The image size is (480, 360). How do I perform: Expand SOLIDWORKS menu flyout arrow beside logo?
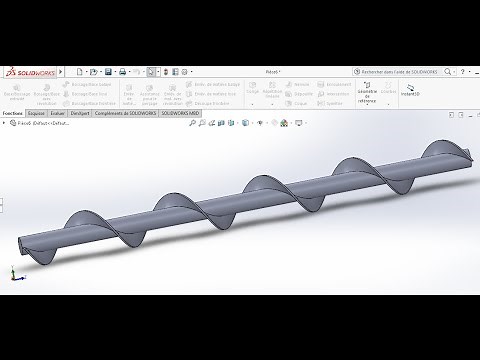point(60,72)
